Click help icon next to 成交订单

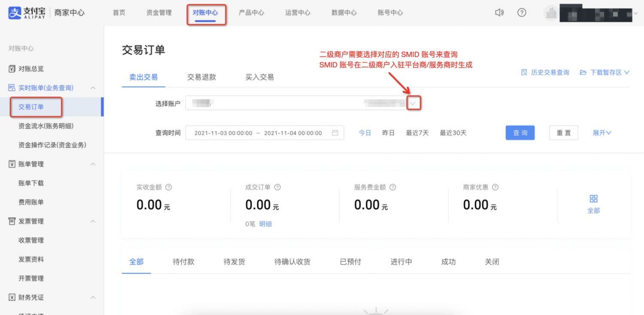click(x=277, y=187)
